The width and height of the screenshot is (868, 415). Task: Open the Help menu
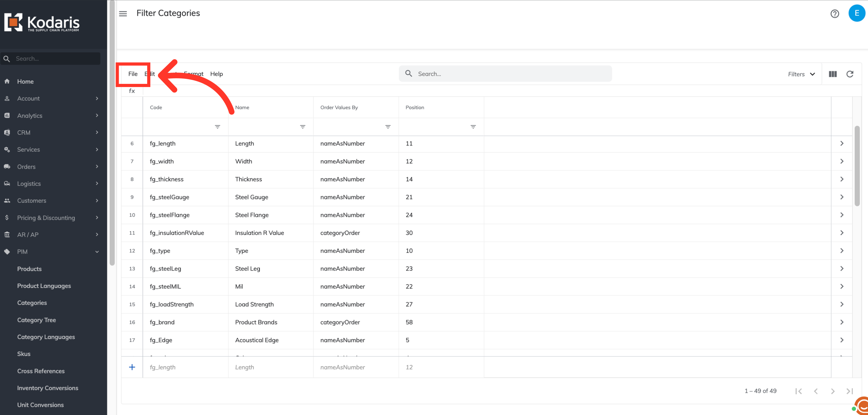(x=216, y=74)
